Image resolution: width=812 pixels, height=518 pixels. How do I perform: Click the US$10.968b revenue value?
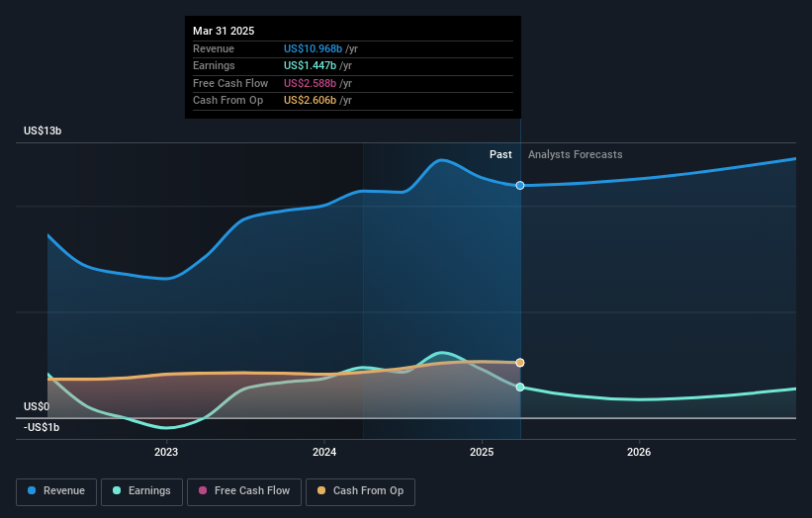(313, 48)
